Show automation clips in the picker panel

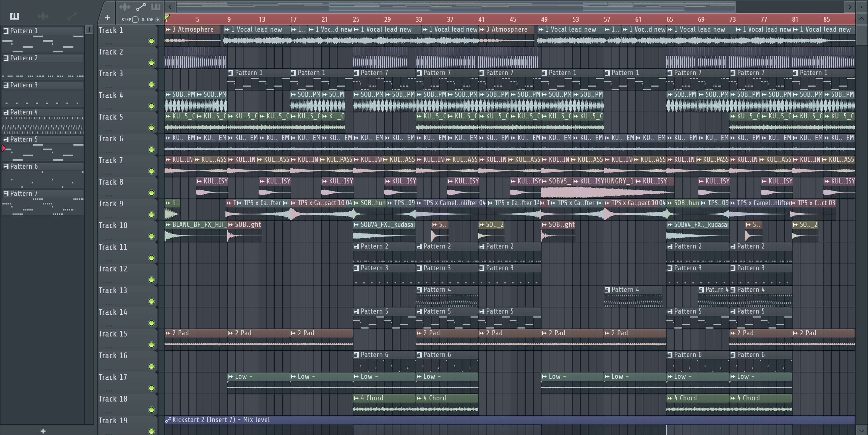pos(72,16)
